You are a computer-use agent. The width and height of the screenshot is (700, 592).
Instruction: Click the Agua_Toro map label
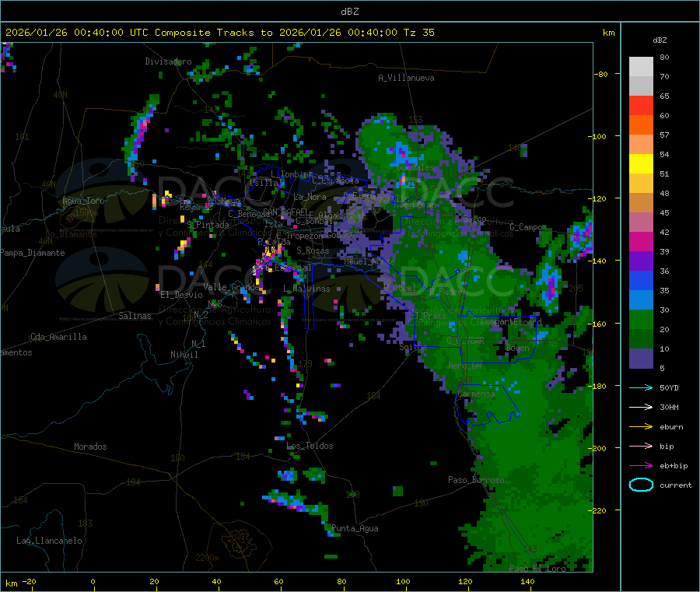pyautogui.click(x=83, y=201)
